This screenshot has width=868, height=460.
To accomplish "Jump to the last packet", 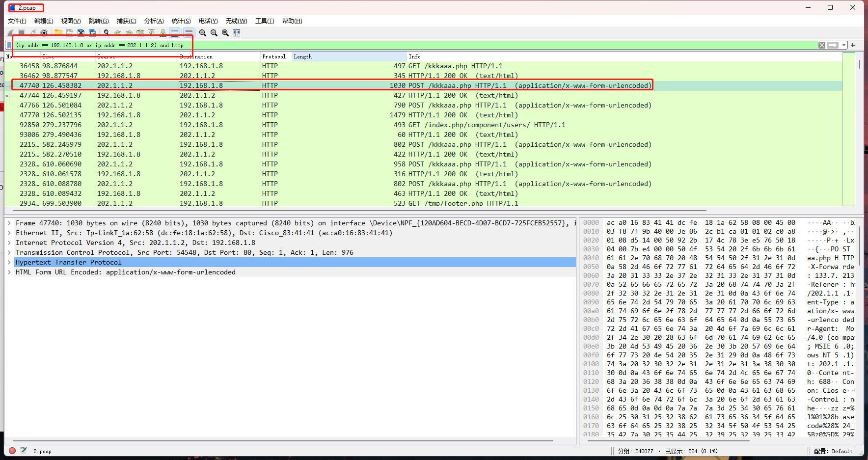I will (163, 33).
